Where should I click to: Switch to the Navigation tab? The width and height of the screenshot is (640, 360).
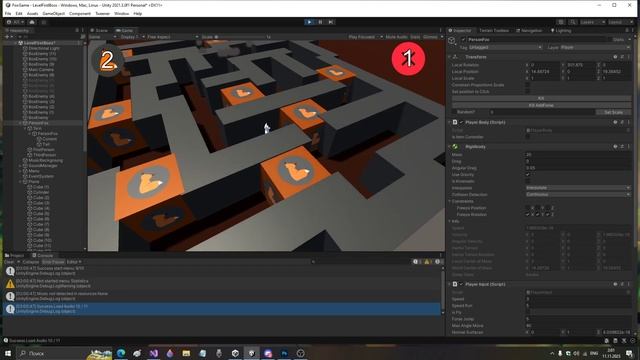529,31
